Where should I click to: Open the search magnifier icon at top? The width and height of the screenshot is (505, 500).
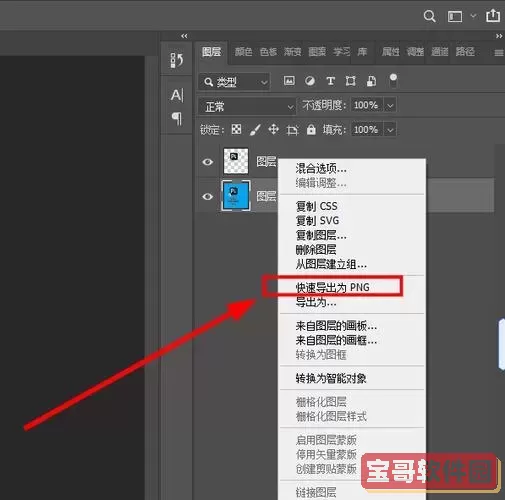(429, 16)
